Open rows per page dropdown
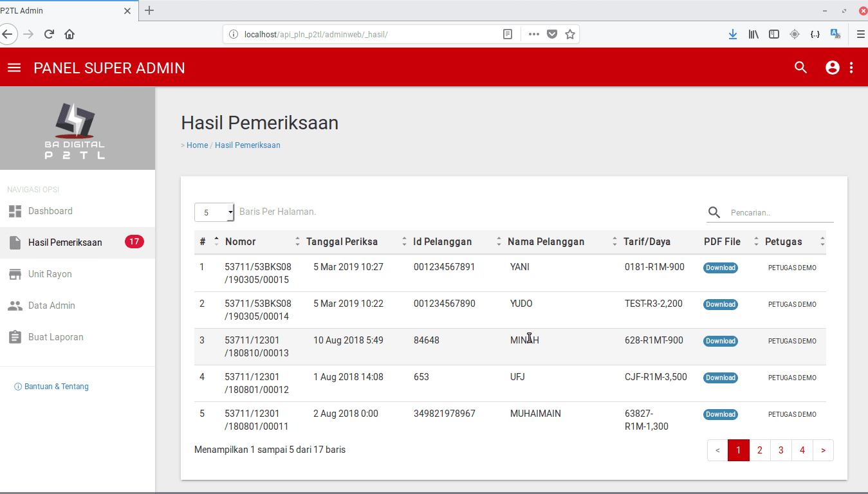 (214, 212)
